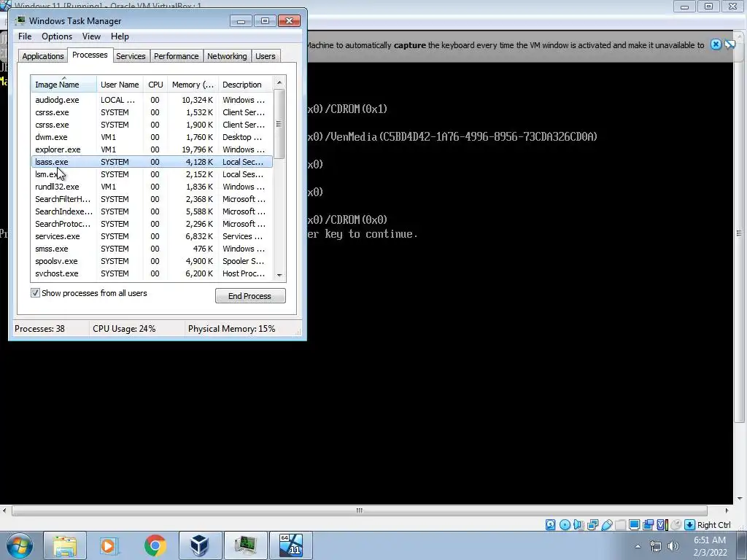Select the Processes tab
The height and width of the screenshot is (560, 747).
click(x=90, y=55)
